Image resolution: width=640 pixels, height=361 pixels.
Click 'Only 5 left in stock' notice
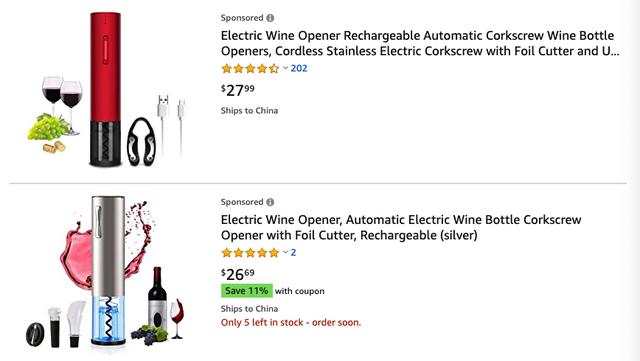point(291,323)
